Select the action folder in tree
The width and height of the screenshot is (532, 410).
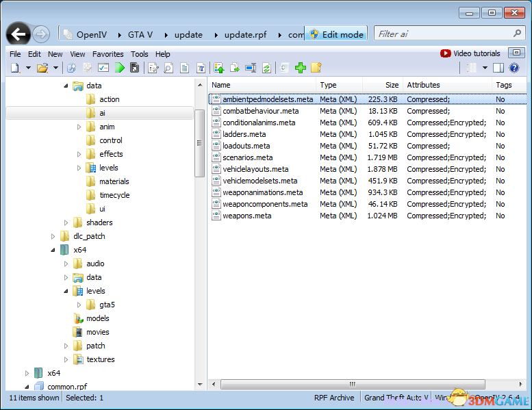point(109,99)
